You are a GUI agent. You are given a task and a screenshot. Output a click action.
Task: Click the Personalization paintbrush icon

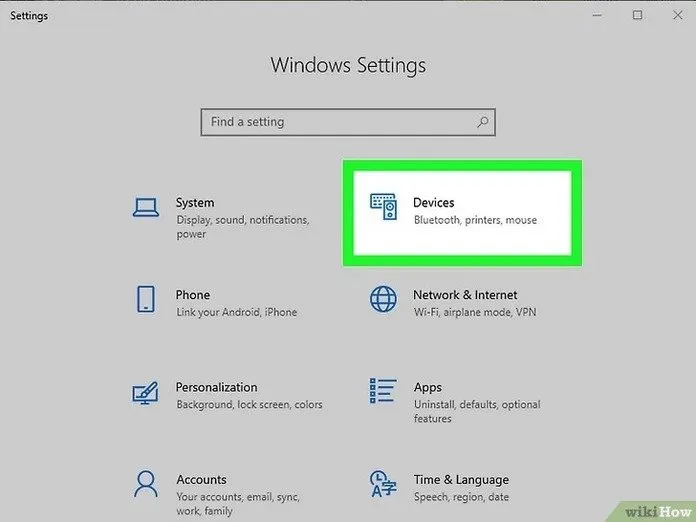tap(146, 392)
